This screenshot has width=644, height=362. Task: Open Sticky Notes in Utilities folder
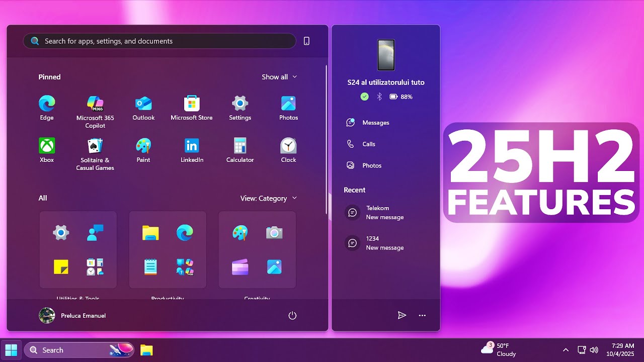pos(61,266)
